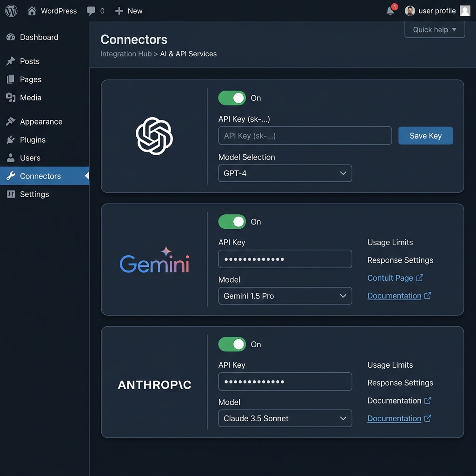This screenshot has width=476, height=476.
Task: Open the Appearance menu item
Action: (45, 121)
